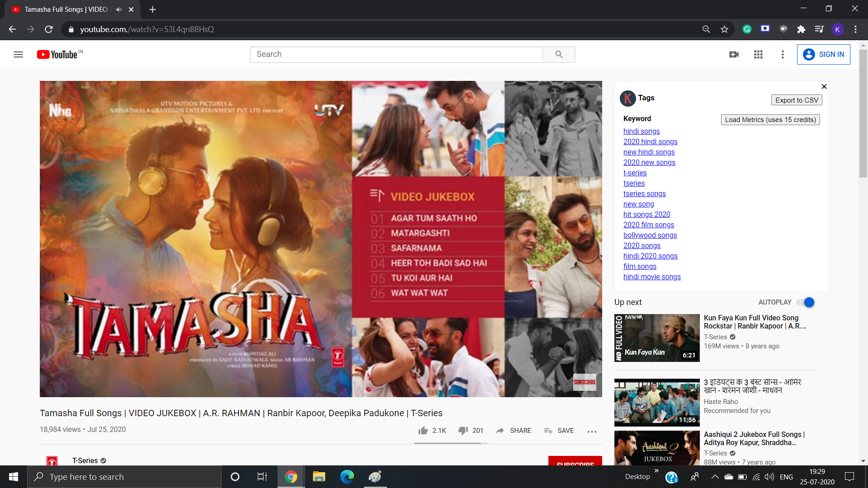
Task: Open the 3 Idiots scenes thumbnail
Action: 657,403
